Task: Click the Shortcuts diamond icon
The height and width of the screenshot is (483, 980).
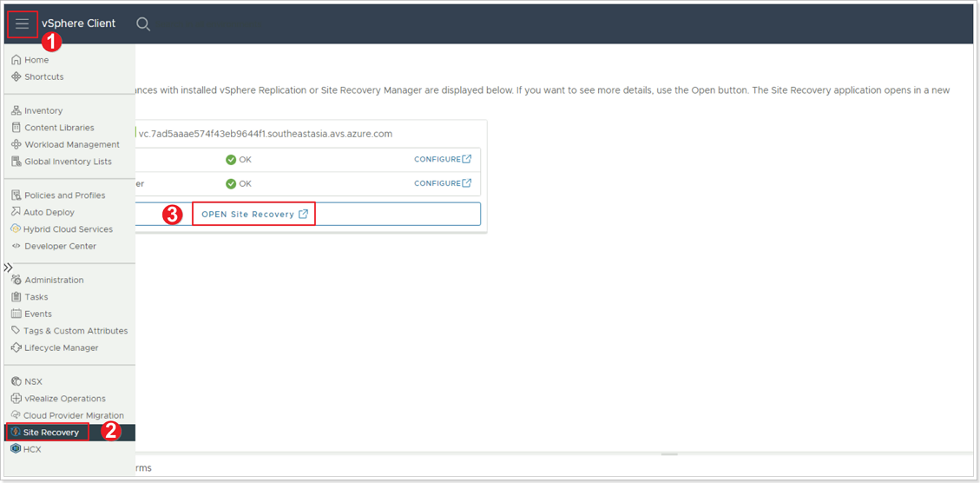Action: [16, 77]
